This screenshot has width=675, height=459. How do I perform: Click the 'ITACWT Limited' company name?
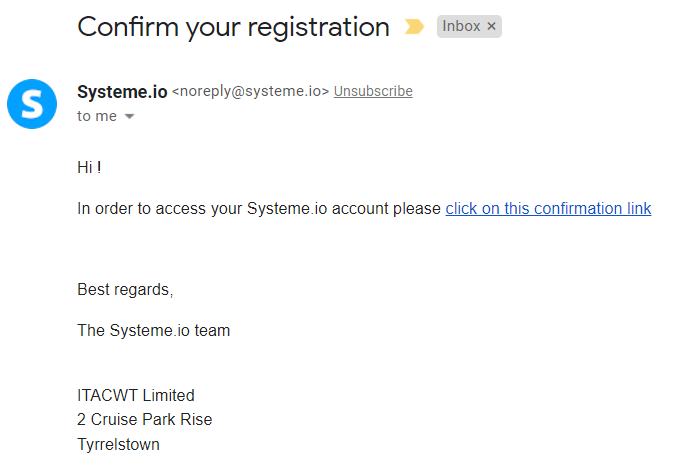pyautogui.click(x=136, y=395)
